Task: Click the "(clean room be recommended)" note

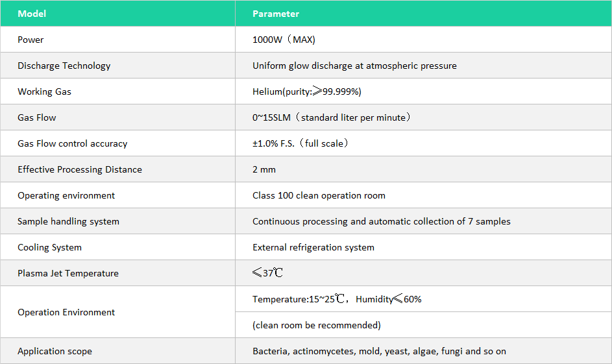Action: [x=316, y=325]
